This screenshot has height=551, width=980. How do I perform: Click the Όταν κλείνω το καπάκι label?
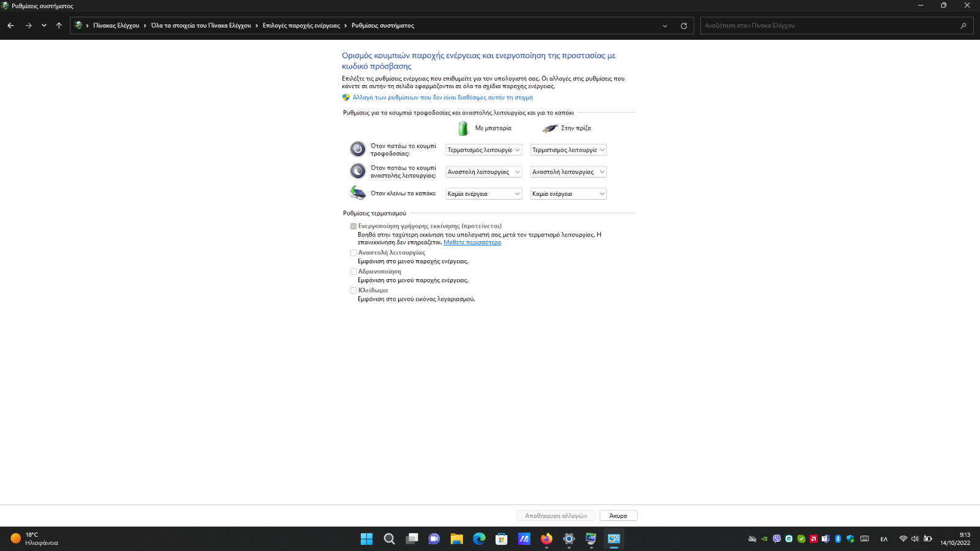click(x=403, y=193)
